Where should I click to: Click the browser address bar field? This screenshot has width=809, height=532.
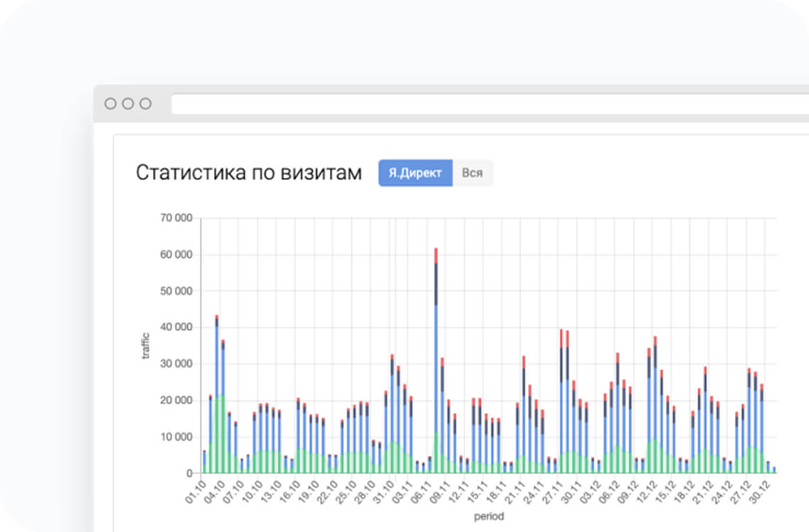coord(490,104)
